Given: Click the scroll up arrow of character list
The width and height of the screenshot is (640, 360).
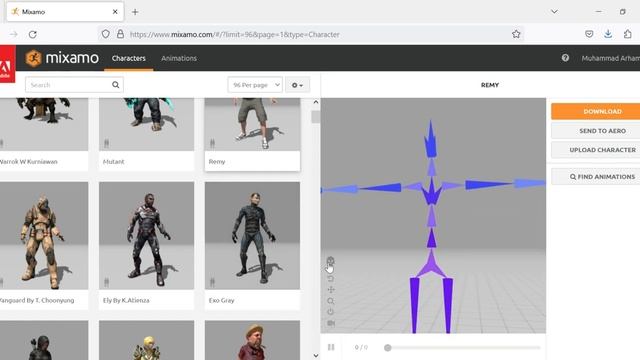Looking at the screenshot, I should (316, 102).
